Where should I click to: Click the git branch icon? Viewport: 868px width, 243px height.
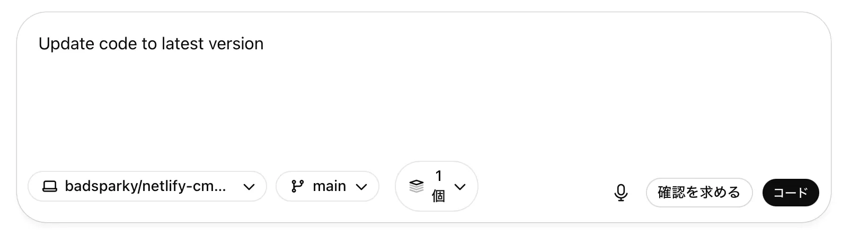point(298,187)
